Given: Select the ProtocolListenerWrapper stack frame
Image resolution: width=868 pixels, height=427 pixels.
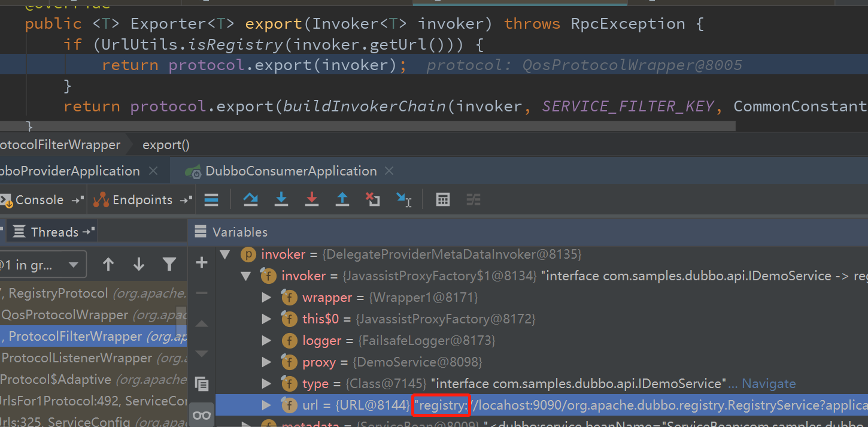Looking at the screenshot, I should [93, 358].
